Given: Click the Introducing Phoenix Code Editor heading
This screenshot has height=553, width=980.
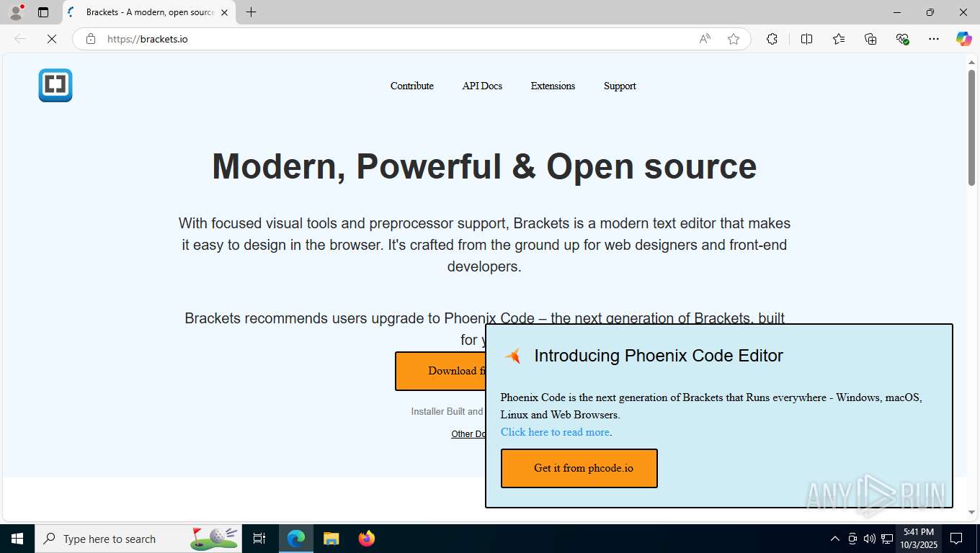Looking at the screenshot, I should (659, 356).
